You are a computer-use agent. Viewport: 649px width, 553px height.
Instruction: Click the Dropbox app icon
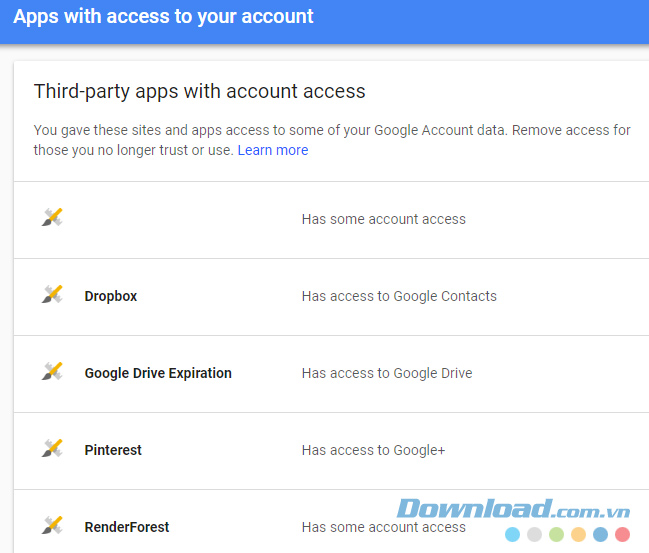click(52, 295)
